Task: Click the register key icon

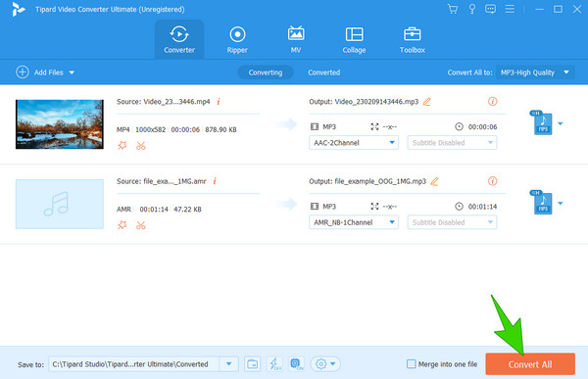Action: click(472, 9)
